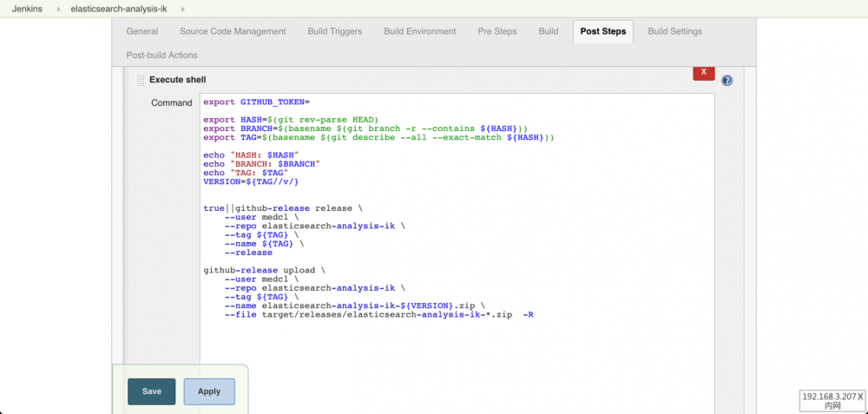The height and width of the screenshot is (414, 868).
Task: Click the '--name elasticsearch-analysis-ik-${VERSION}.zip' line
Action: [357, 306]
